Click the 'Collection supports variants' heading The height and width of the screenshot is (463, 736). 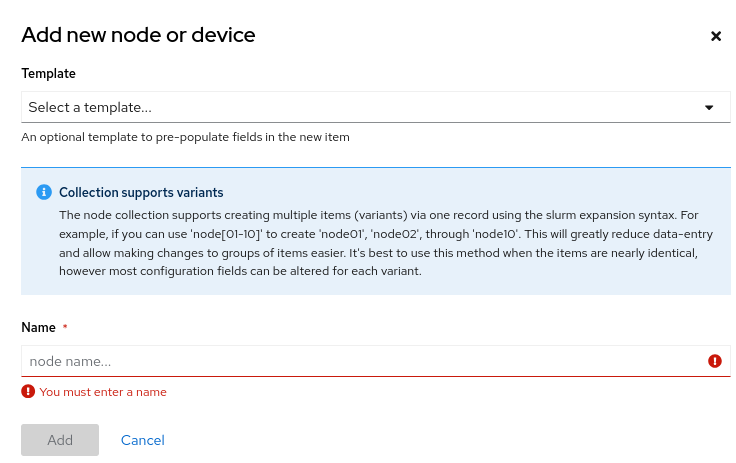click(x=141, y=192)
